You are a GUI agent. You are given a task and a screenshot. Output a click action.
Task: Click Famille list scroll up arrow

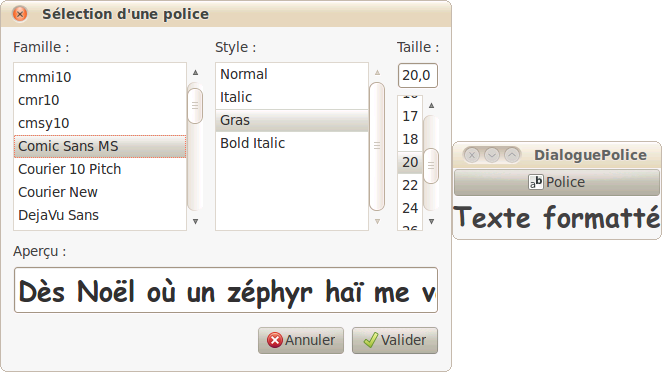point(195,73)
